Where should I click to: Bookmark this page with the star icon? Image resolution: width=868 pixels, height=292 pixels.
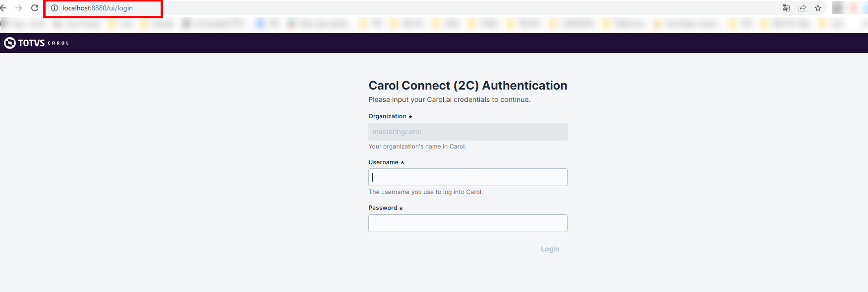[x=818, y=8]
